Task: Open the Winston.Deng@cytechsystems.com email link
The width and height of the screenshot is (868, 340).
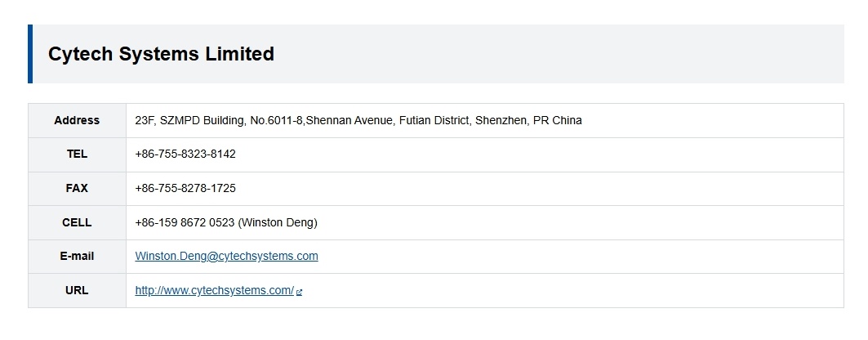Action: pyautogui.click(x=226, y=256)
